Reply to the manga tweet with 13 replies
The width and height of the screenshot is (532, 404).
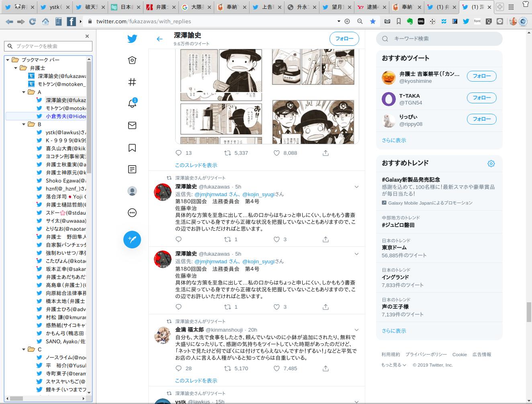coord(179,153)
